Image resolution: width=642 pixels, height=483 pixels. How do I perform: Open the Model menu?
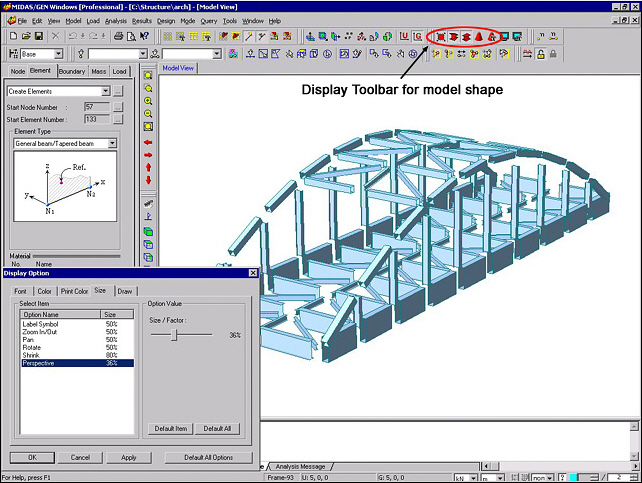[73, 21]
